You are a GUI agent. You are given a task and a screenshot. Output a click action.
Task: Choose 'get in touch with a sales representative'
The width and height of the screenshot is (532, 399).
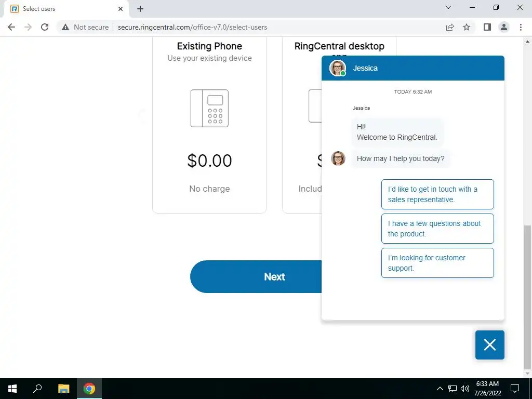(x=437, y=194)
